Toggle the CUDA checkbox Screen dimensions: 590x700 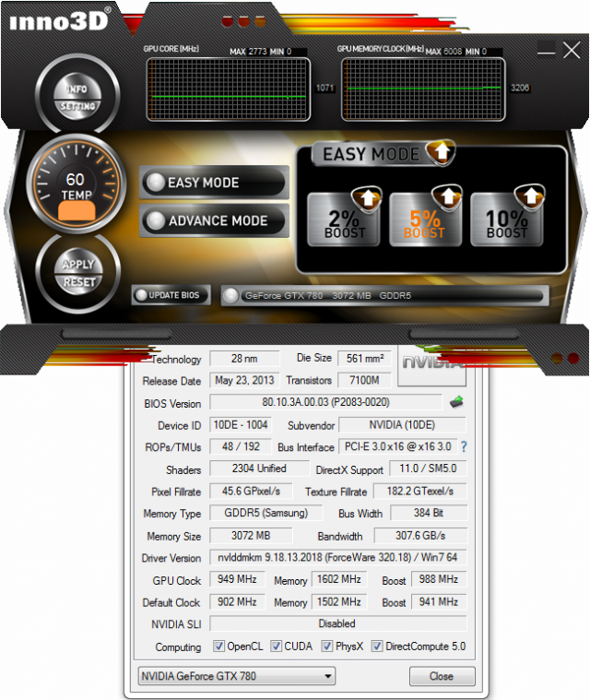[x=277, y=646]
